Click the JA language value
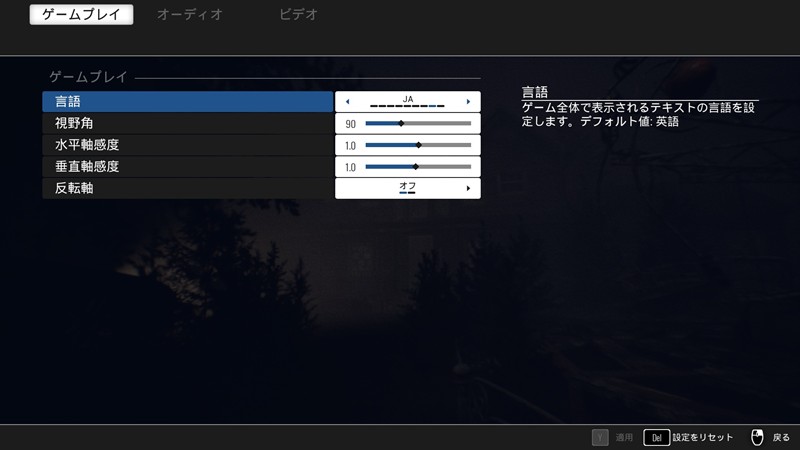 pos(408,99)
